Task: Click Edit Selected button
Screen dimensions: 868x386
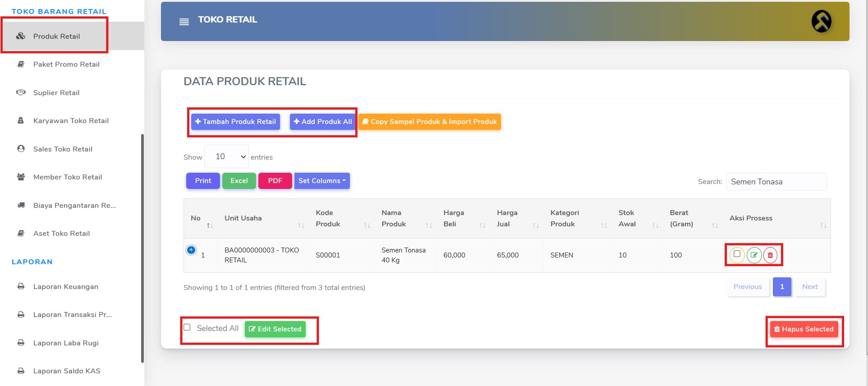Action: (275, 329)
